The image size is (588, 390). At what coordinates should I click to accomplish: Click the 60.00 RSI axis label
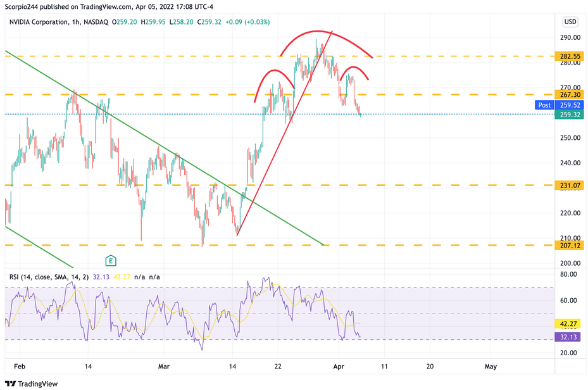(568, 300)
